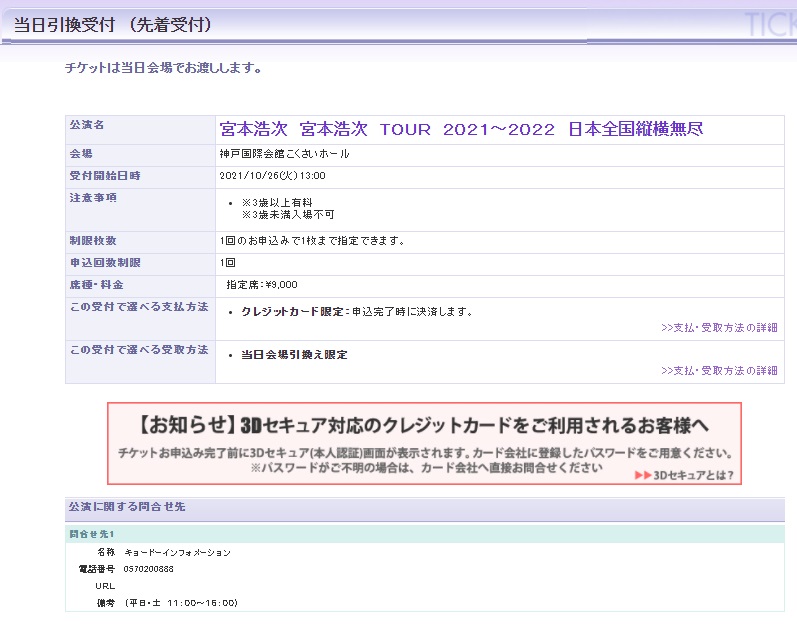The image size is (797, 631).
Task: Click the '公演名' row label
Action: pyautogui.click(x=87, y=125)
